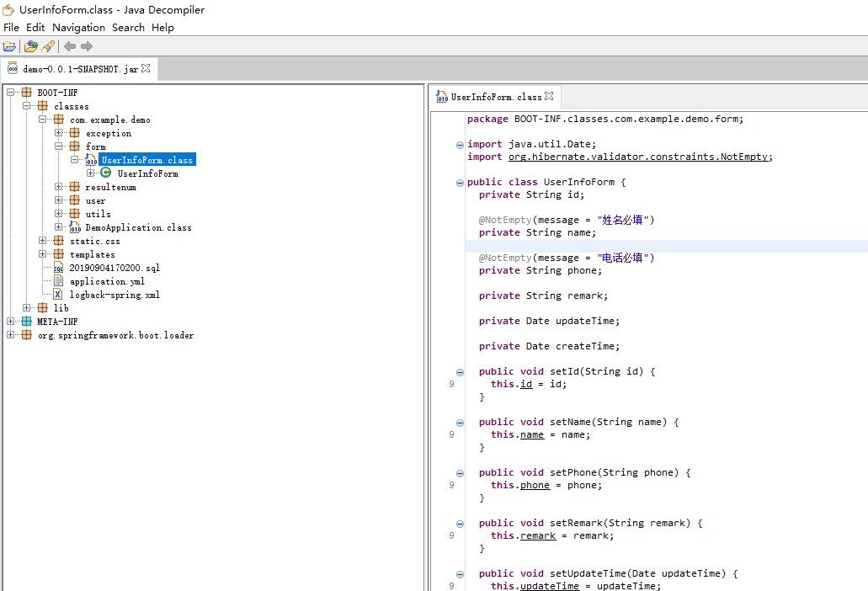Expand the resultenum package node
868x591 pixels.
point(59,187)
